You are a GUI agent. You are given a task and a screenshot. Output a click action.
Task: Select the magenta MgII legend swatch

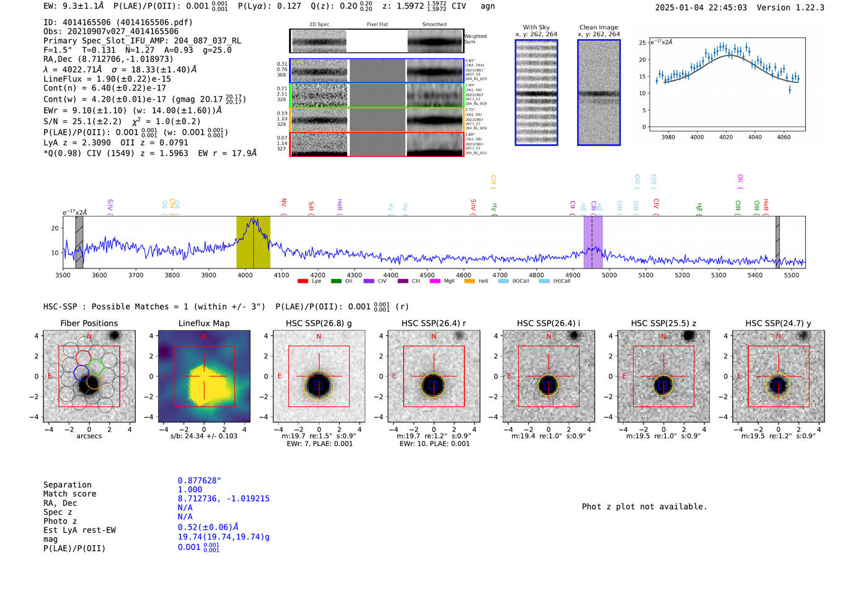pyautogui.click(x=435, y=282)
